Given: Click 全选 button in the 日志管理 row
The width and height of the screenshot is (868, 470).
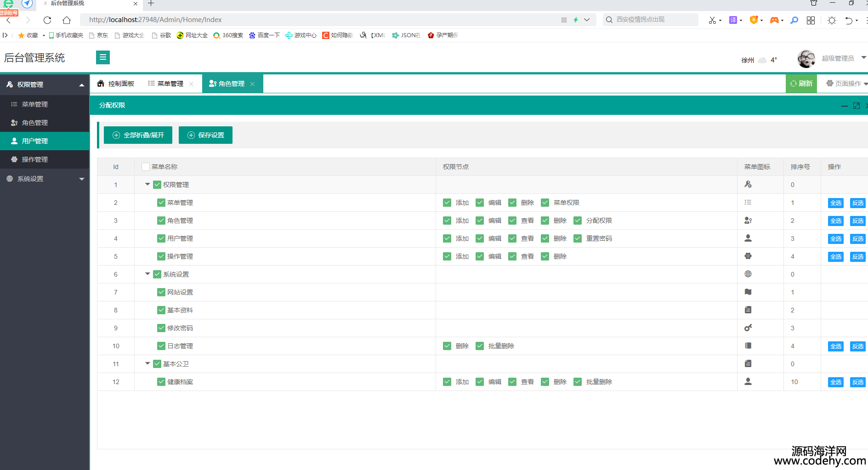Looking at the screenshot, I should [x=835, y=346].
